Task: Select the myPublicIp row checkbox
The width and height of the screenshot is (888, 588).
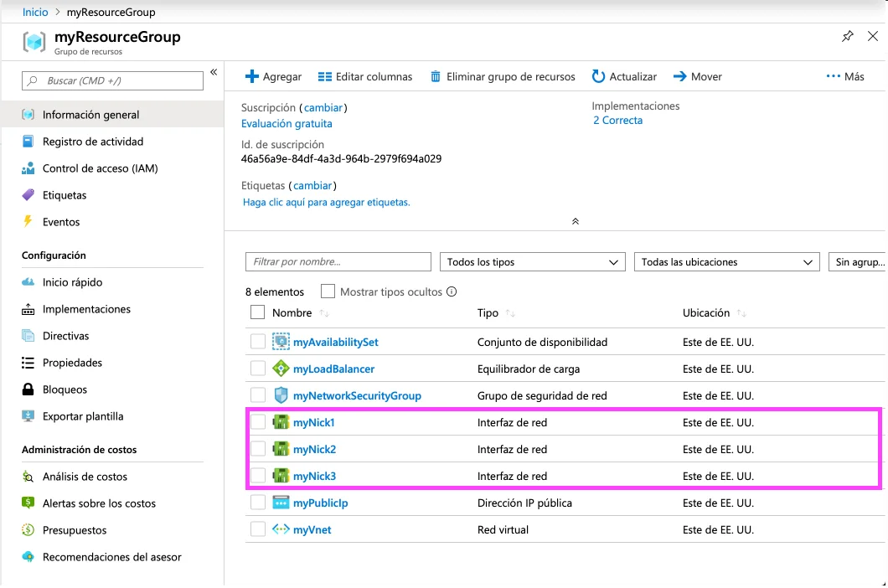Action: [x=258, y=503]
